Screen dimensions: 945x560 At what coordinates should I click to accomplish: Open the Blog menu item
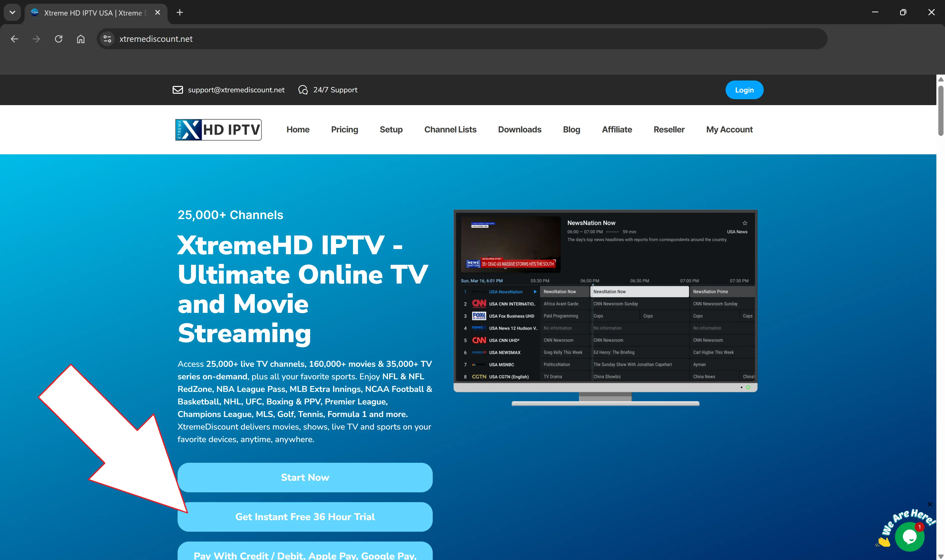571,129
